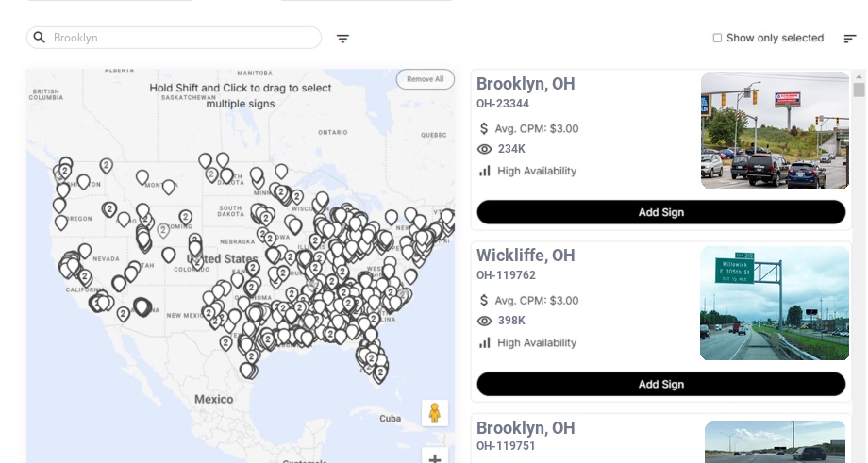Open Brooklyn, OH first listing title
This screenshot has height=463, width=868.
tap(526, 84)
